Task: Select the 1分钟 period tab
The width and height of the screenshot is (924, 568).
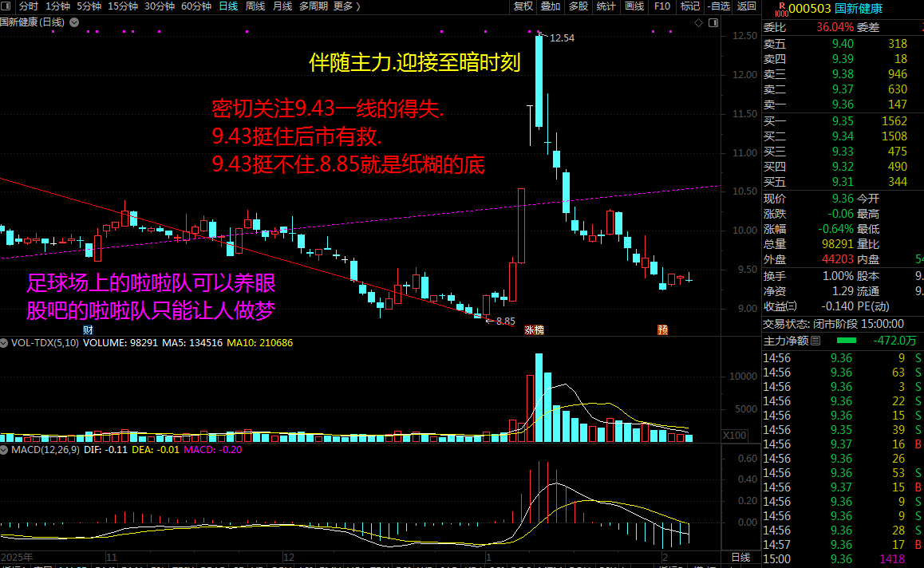Action: tap(57, 6)
